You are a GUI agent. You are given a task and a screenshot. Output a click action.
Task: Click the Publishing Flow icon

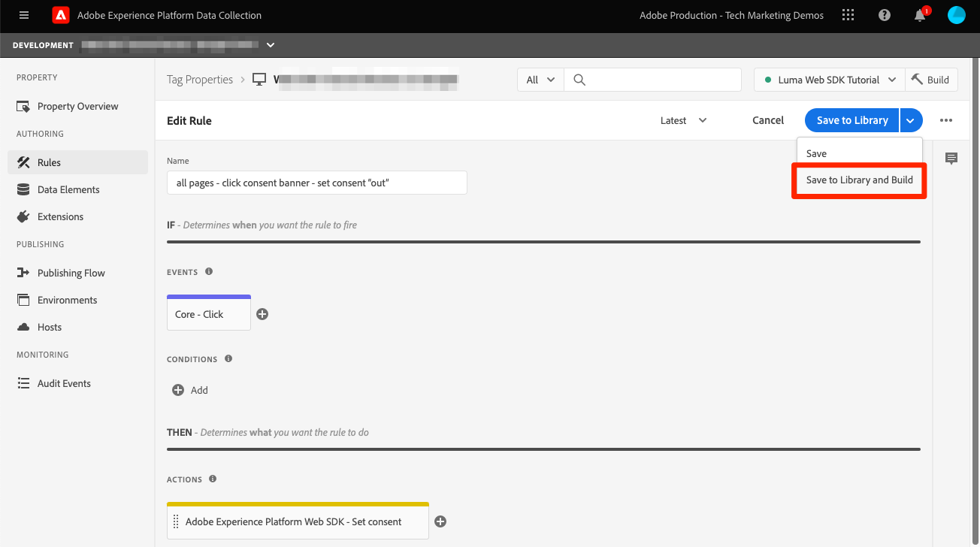click(x=23, y=273)
